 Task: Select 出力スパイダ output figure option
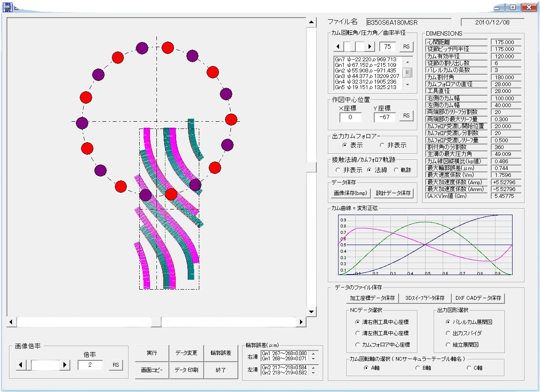point(448,333)
